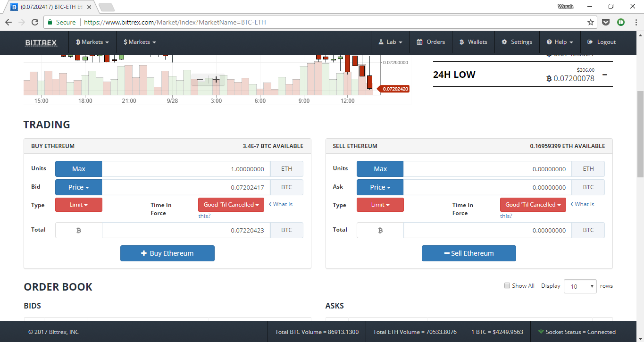Image resolution: width=644 pixels, height=342 pixels.
Task: Click the Sell Units input field
Action: click(x=487, y=169)
